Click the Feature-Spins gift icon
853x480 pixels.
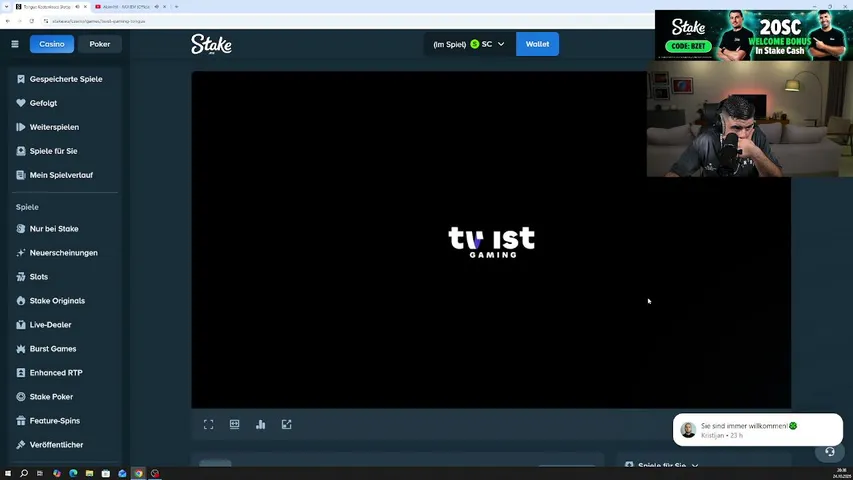pyautogui.click(x=21, y=420)
